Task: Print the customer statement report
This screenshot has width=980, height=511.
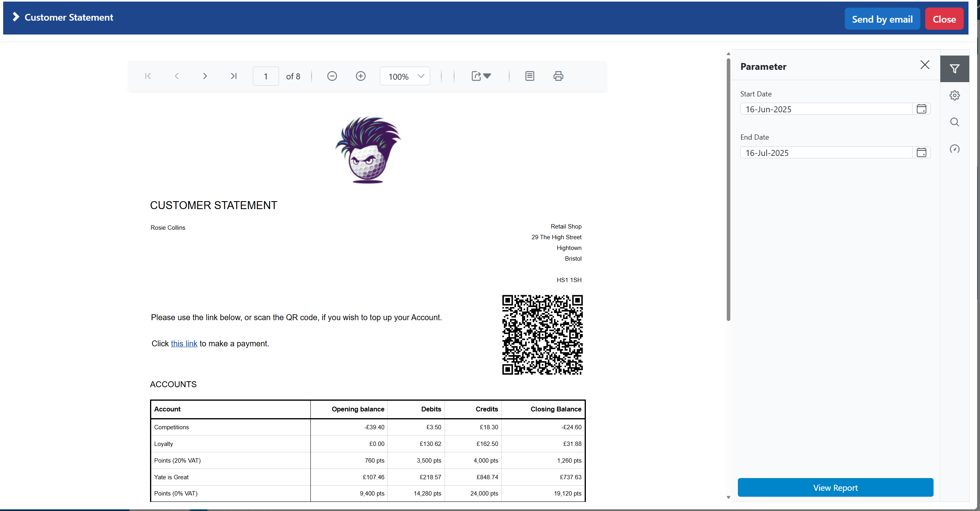Action: click(558, 76)
